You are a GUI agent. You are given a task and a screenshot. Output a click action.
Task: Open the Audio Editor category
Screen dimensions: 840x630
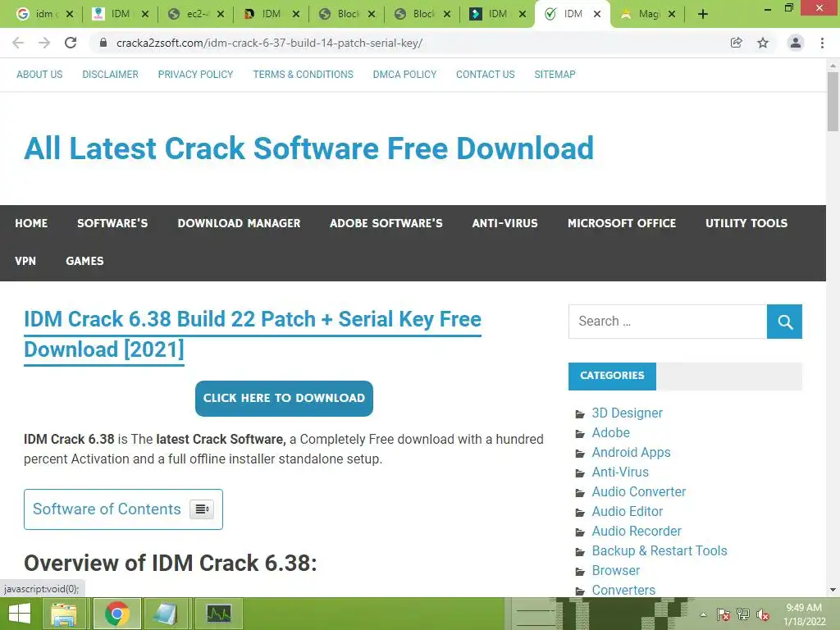(628, 512)
